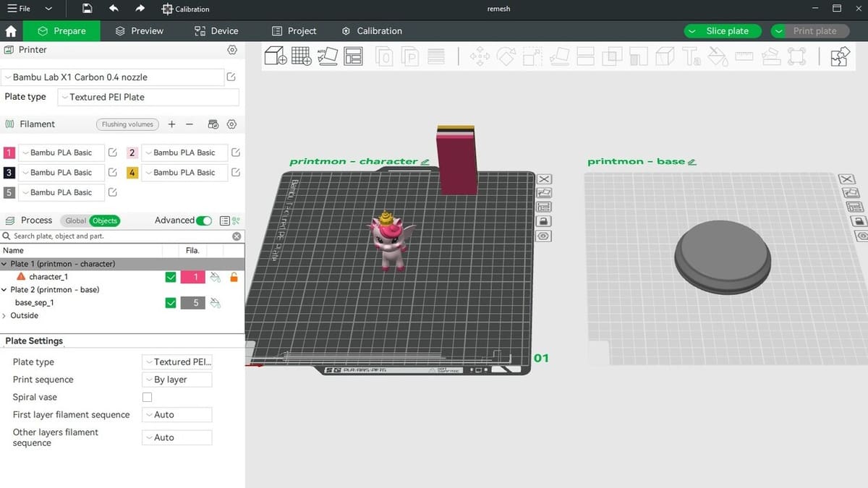Click Calibration in the title bar
Image resolution: width=868 pixels, height=488 pixels.
click(x=185, y=9)
